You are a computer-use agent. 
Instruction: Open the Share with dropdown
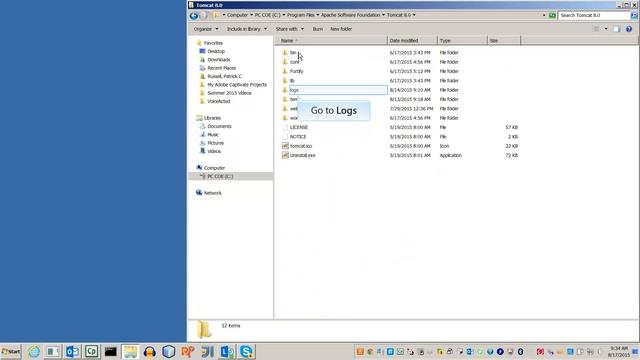pyautogui.click(x=302, y=29)
